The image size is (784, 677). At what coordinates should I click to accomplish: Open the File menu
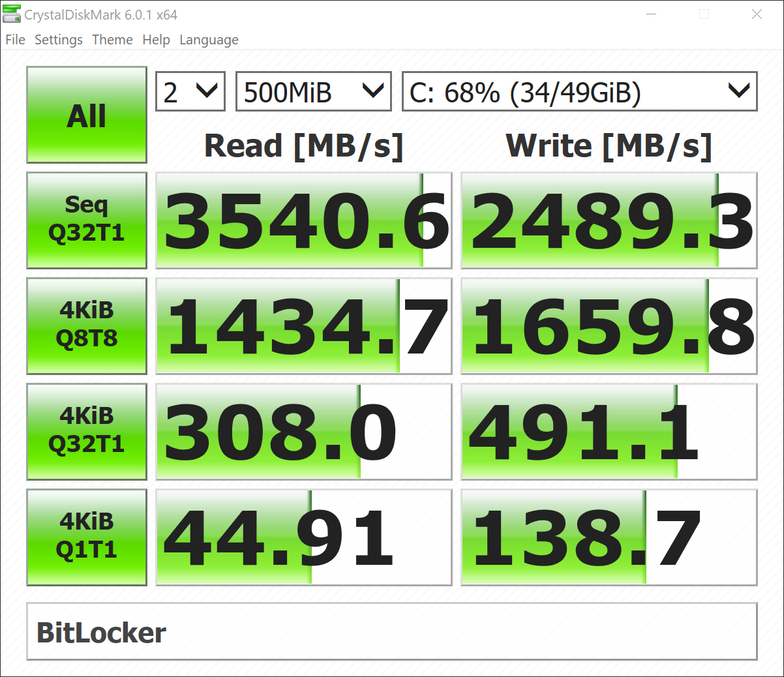click(x=15, y=40)
